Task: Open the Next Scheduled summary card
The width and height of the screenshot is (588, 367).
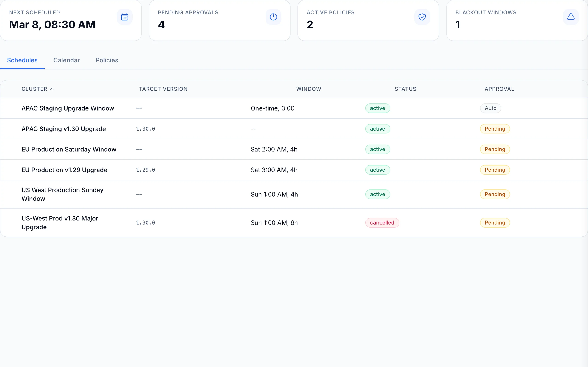Action: point(52,24)
